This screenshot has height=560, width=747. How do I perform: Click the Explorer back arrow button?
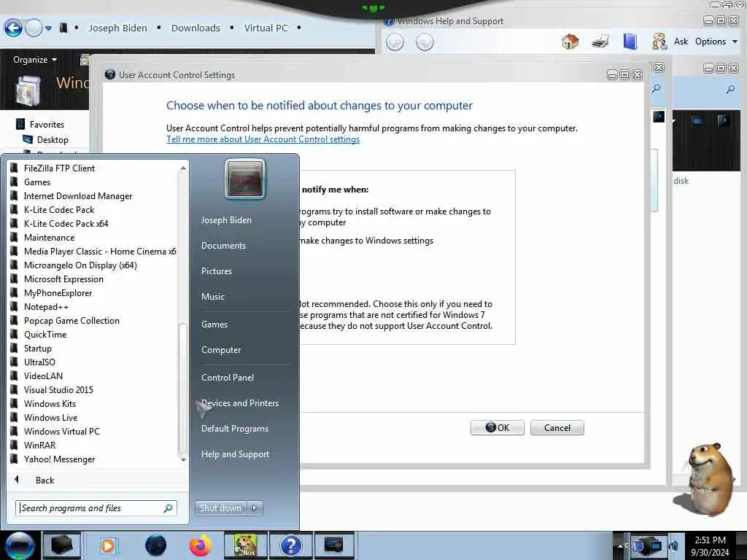click(x=13, y=28)
